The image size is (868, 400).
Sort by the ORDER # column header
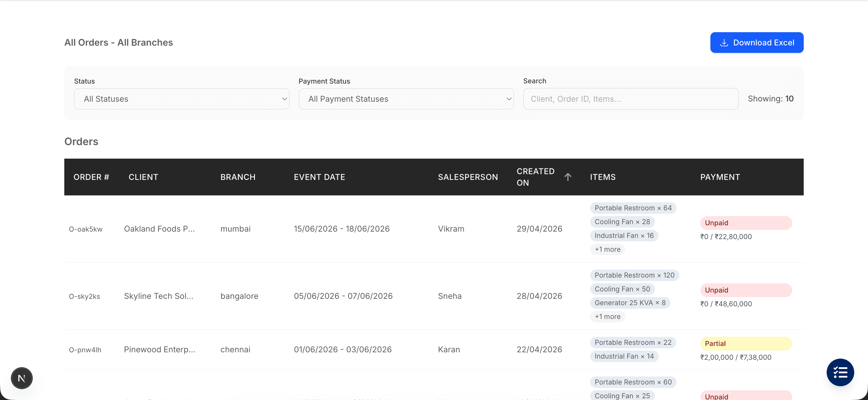(91, 177)
